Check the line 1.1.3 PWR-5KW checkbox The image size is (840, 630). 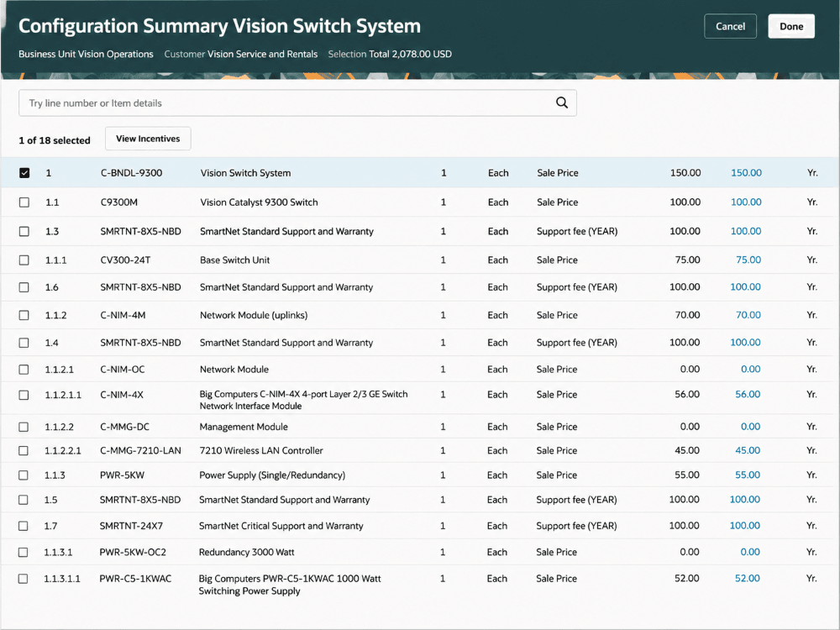tap(24, 475)
